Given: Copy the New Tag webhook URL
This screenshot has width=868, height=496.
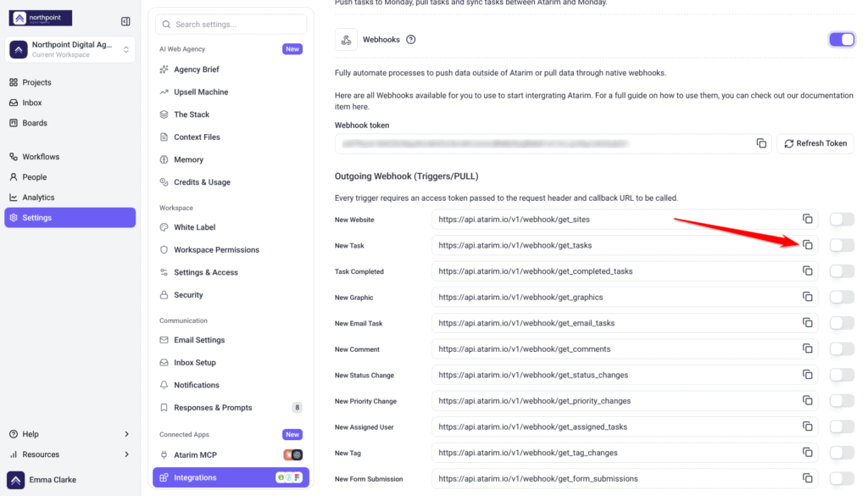Looking at the screenshot, I should 808,452.
